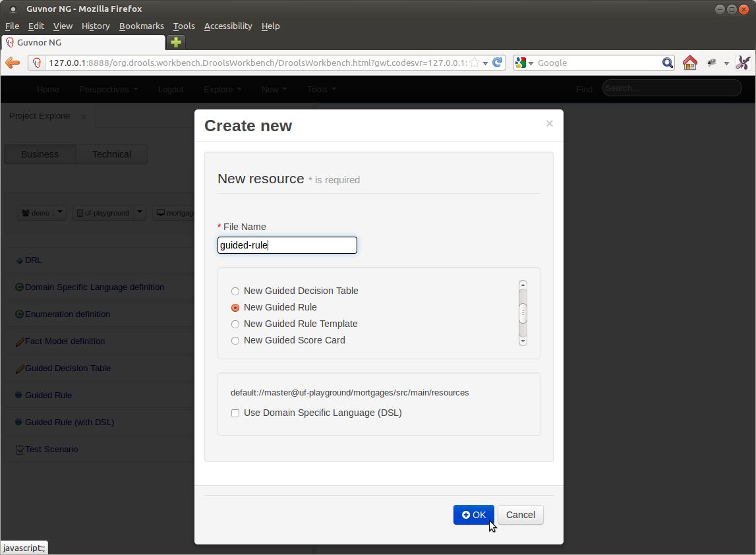Reload the page with the refresh icon
The image size is (756, 555).
(x=498, y=63)
